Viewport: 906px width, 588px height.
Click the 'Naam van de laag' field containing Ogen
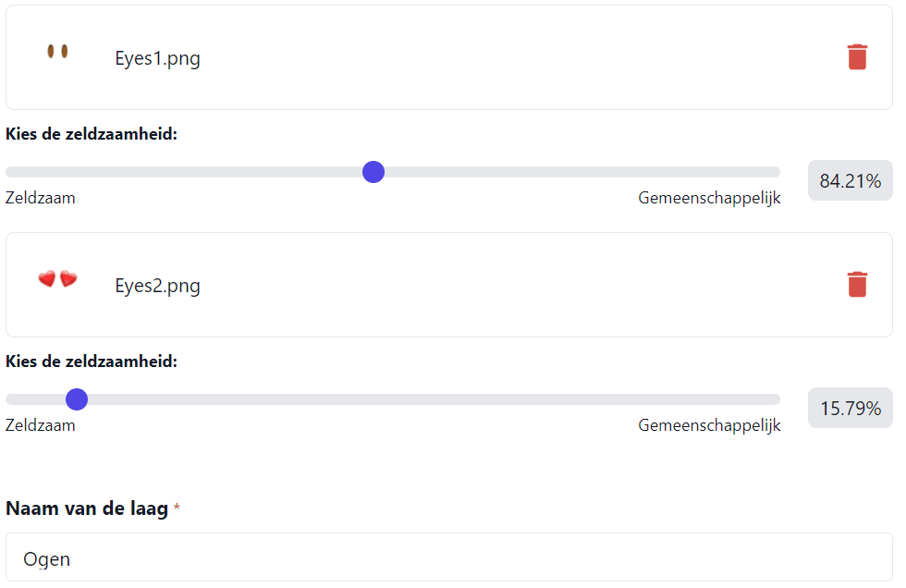(449, 557)
